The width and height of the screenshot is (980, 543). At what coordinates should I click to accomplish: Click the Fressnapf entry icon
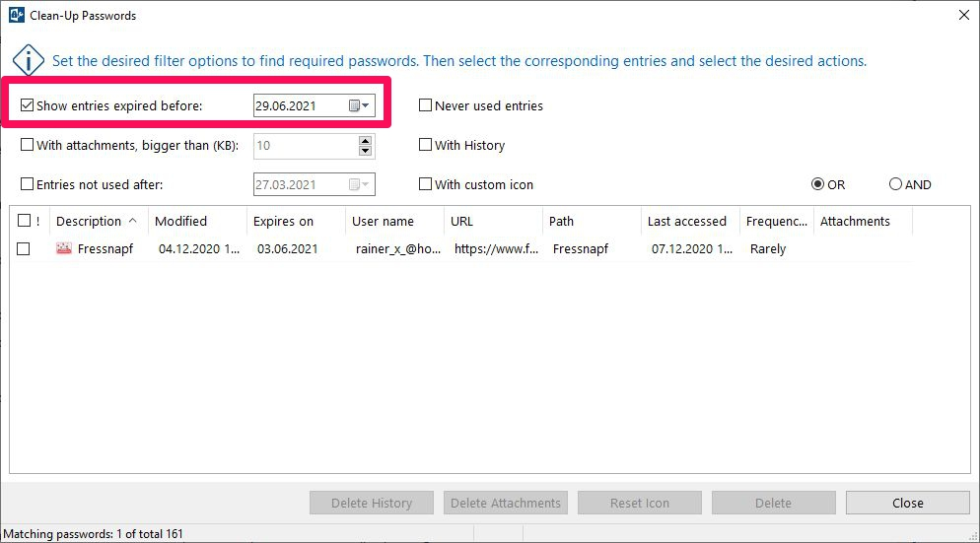(x=64, y=248)
